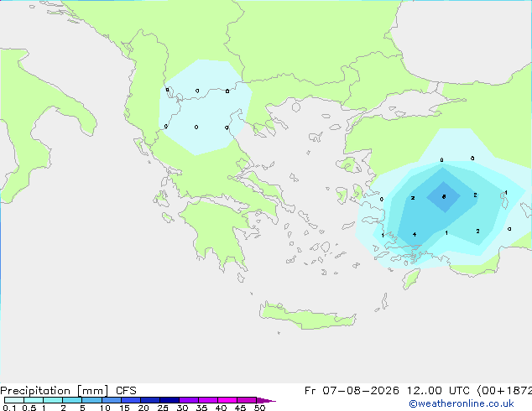Click the legend scale number '45'
This screenshot has width=532, height=411.
click(x=240, y=408)
